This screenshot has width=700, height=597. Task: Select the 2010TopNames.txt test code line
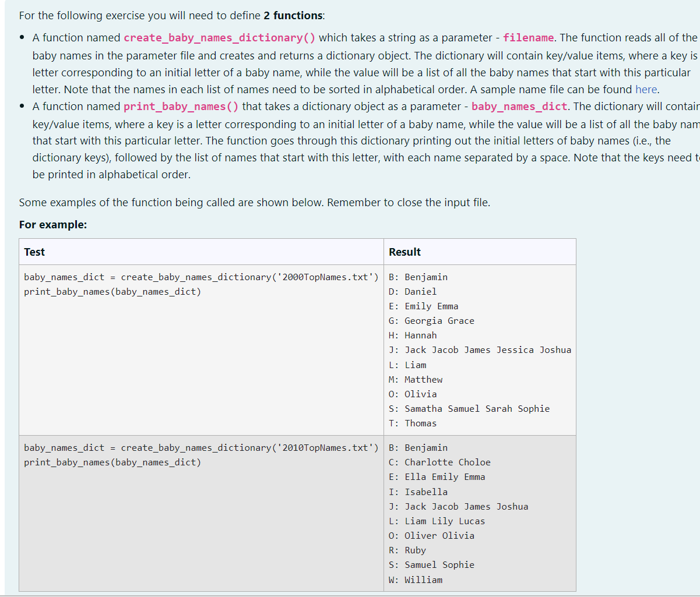[200, 447]
